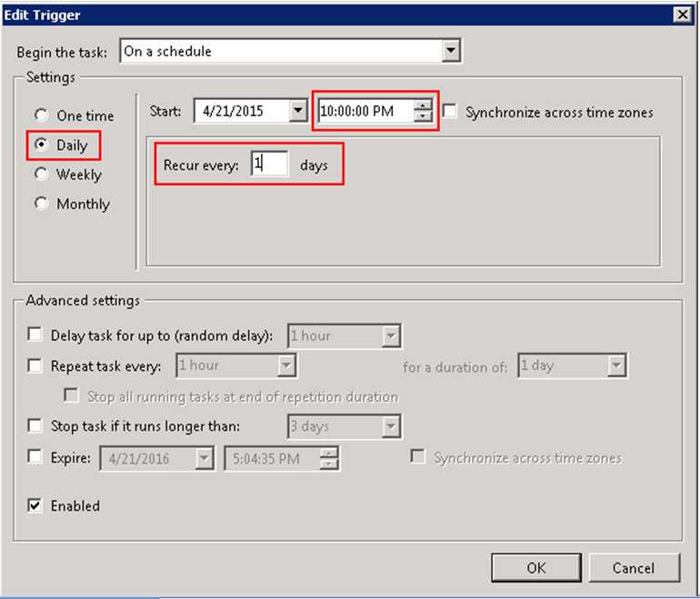Choose the Daily schedule option
Viewport: 700px width, 599px height.
42,145
